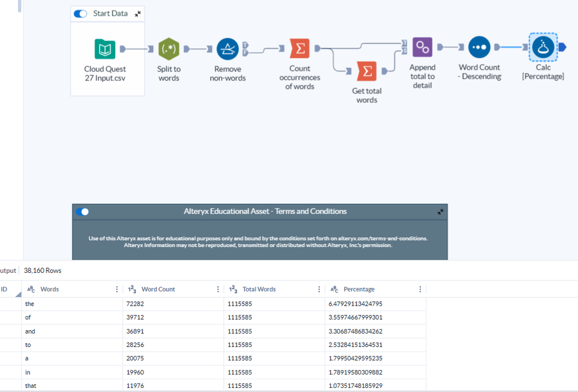This screenshot has height=392, width=578.
Task: Click the Append total to detail tool
Action: [x=422, y=47]
